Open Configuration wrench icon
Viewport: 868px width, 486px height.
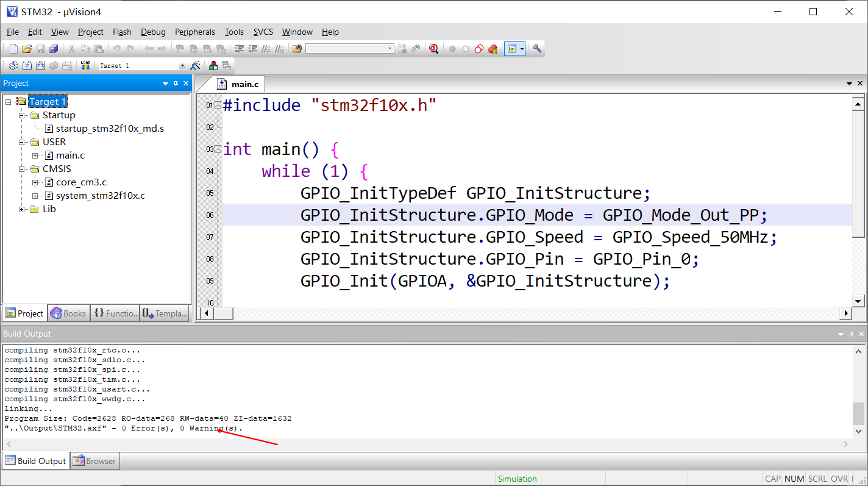tap(536, 49)
